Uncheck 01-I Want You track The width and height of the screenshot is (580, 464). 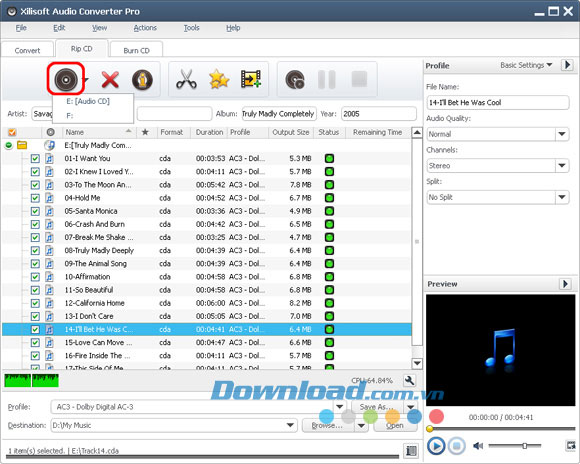(x=35, y=159)
